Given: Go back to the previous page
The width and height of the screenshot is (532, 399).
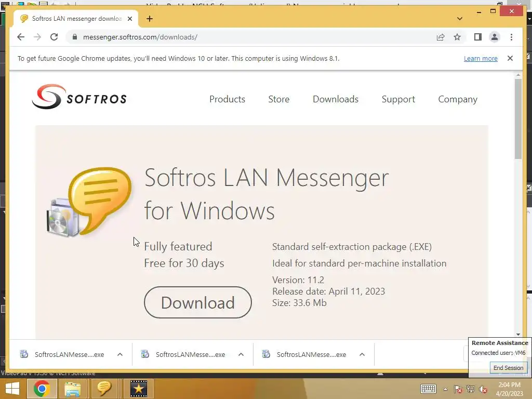Looking at the screenshot, I should [21, 37].
